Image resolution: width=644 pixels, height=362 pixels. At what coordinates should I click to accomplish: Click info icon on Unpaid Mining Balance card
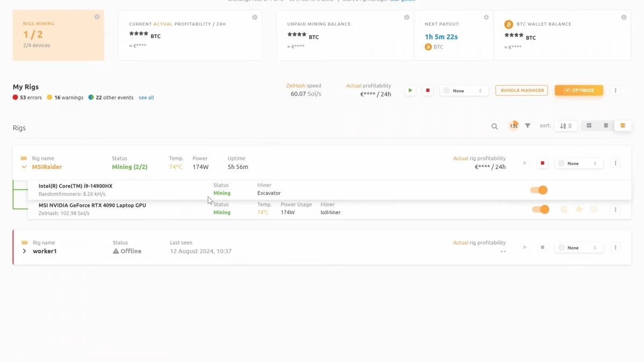point(407,18)
